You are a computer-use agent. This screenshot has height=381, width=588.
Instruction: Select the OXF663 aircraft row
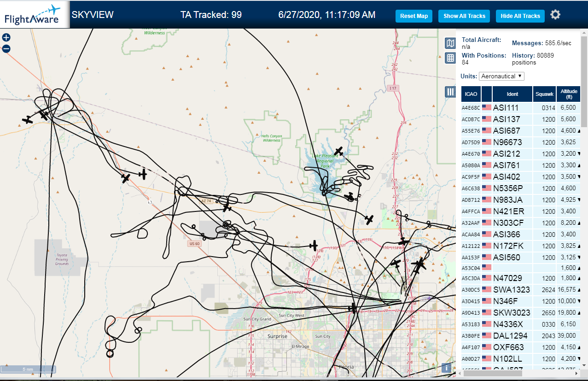click(521, 347)
